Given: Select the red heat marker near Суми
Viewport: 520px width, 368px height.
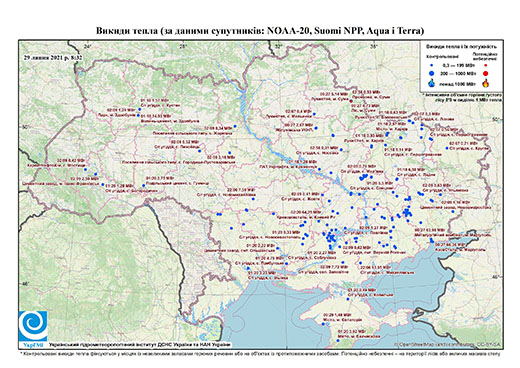Looking at the screenshot, I should [351, 101].
